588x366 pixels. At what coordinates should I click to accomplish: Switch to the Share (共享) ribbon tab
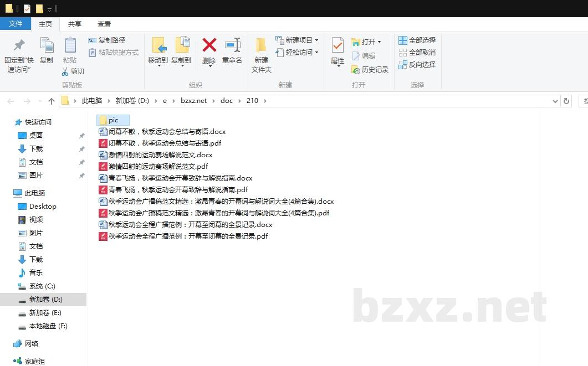(x=75, y=24)
